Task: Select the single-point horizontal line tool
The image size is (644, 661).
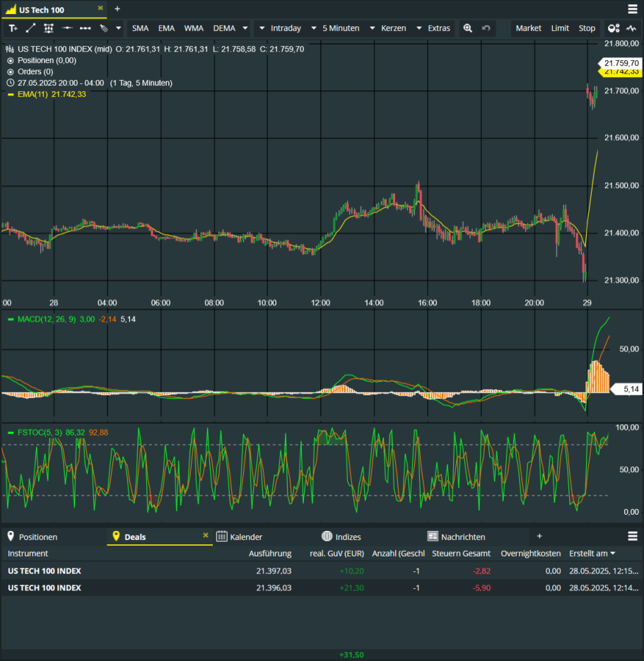Action: coord(67,28)
